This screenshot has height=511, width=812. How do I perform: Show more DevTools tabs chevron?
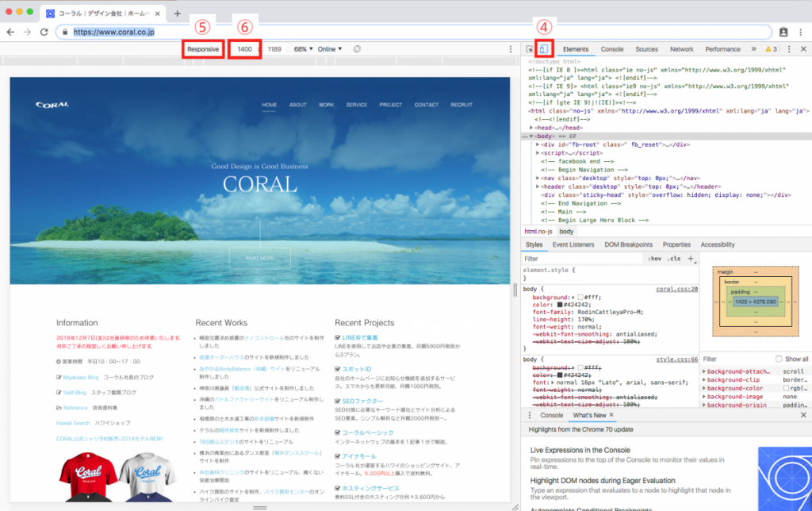click(x=753, y=49)
